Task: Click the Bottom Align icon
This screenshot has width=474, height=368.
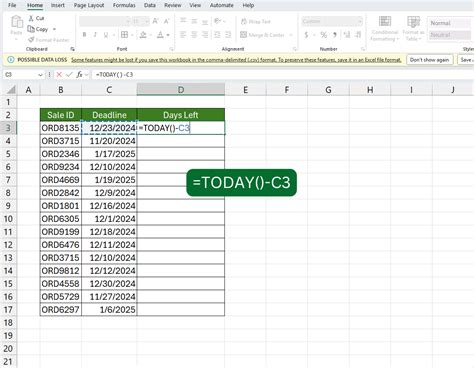Action: tap(205, 21)
